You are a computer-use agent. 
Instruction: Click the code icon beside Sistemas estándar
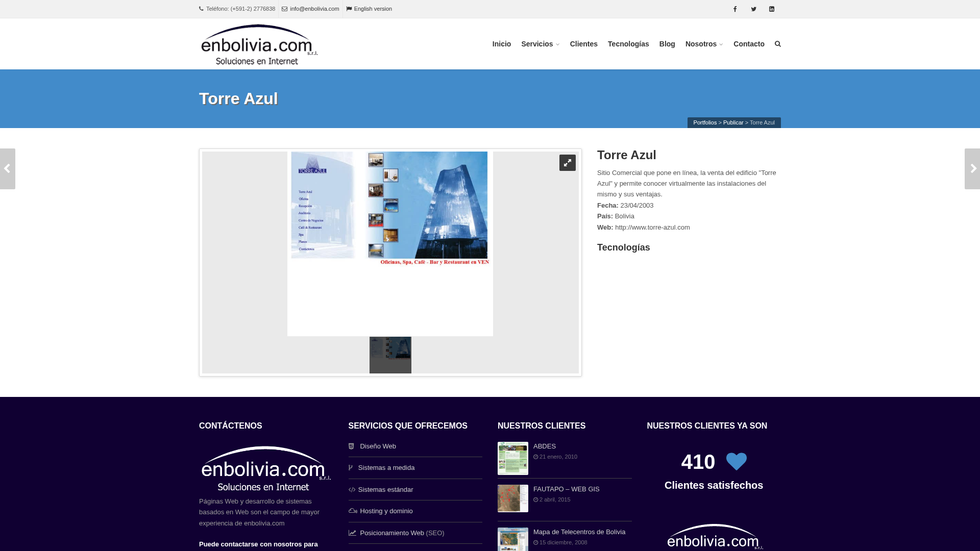pos(351,489)
